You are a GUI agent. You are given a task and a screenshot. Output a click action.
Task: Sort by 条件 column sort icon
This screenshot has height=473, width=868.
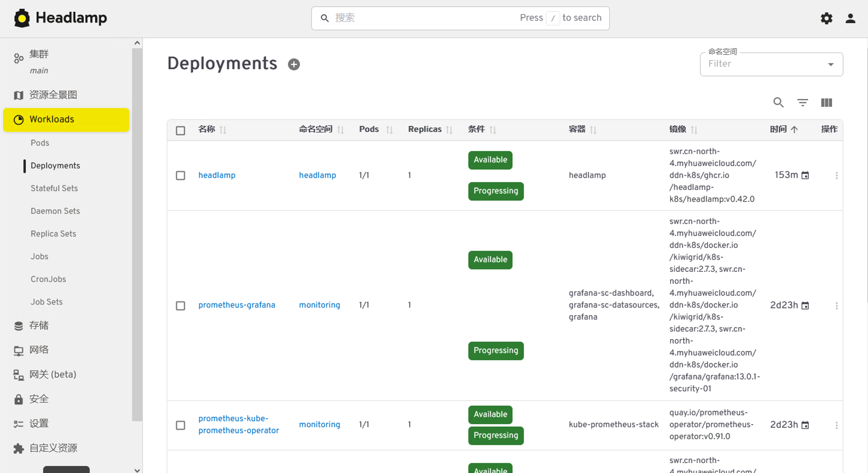pos(493,129)
